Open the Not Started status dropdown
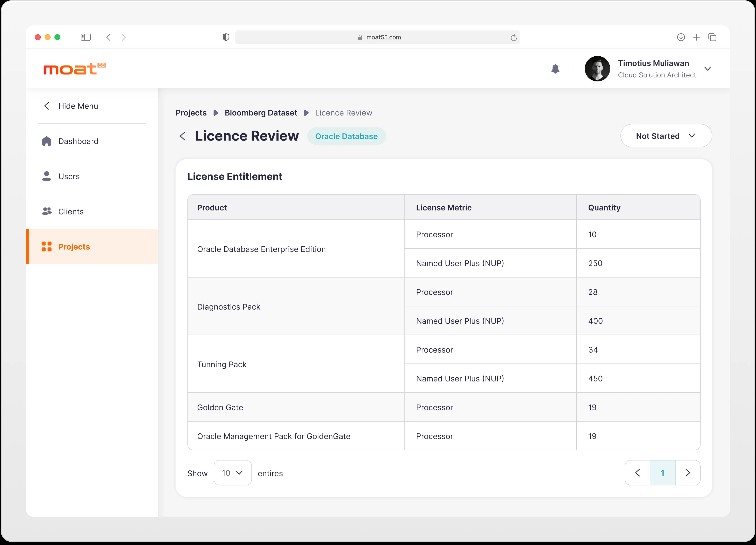756x545 pixels. [666, 136]
